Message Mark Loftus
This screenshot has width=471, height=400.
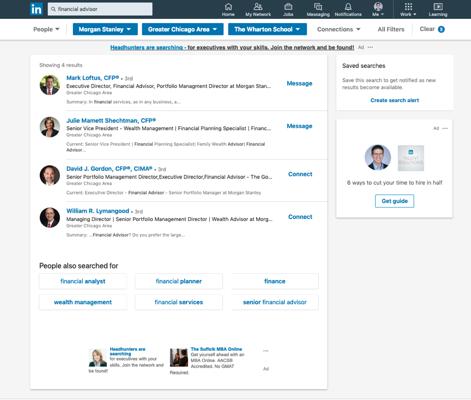click(299, 83)
